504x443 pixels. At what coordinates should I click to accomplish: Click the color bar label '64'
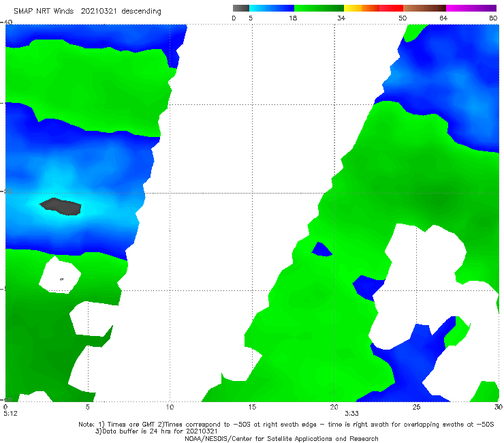pyautogui.click(x=443, y=18)
